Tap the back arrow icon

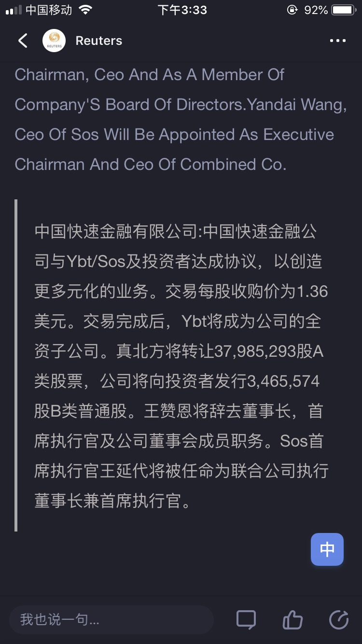[23, 41]
